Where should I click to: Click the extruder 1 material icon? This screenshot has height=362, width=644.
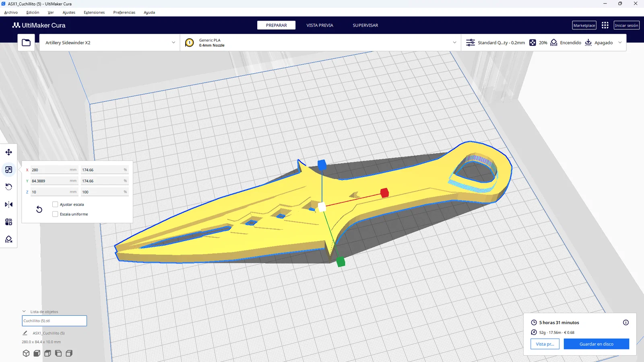tap(190, 43)
